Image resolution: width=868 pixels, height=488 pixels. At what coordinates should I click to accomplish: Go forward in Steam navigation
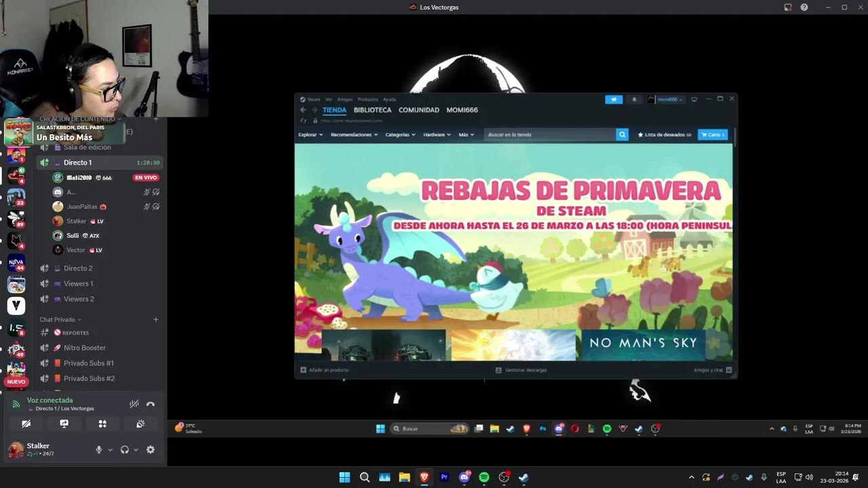(313, 110)
